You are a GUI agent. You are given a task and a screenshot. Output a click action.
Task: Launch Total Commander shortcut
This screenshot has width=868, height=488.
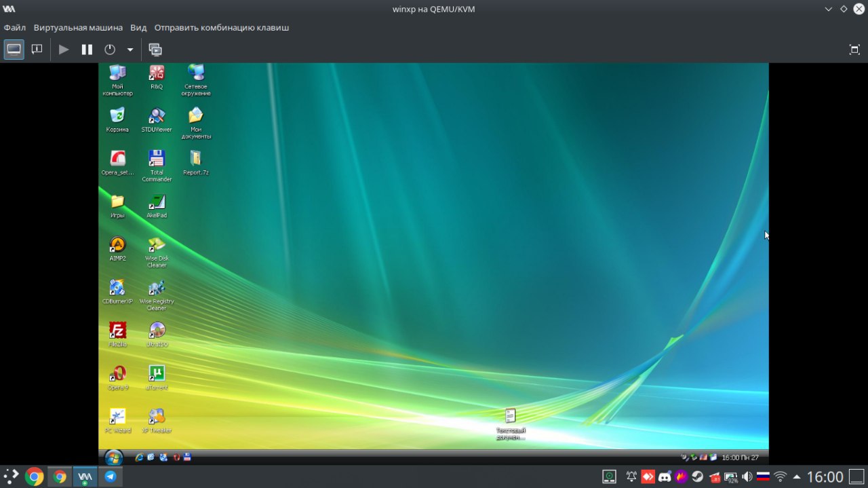[x=157, y=166]
